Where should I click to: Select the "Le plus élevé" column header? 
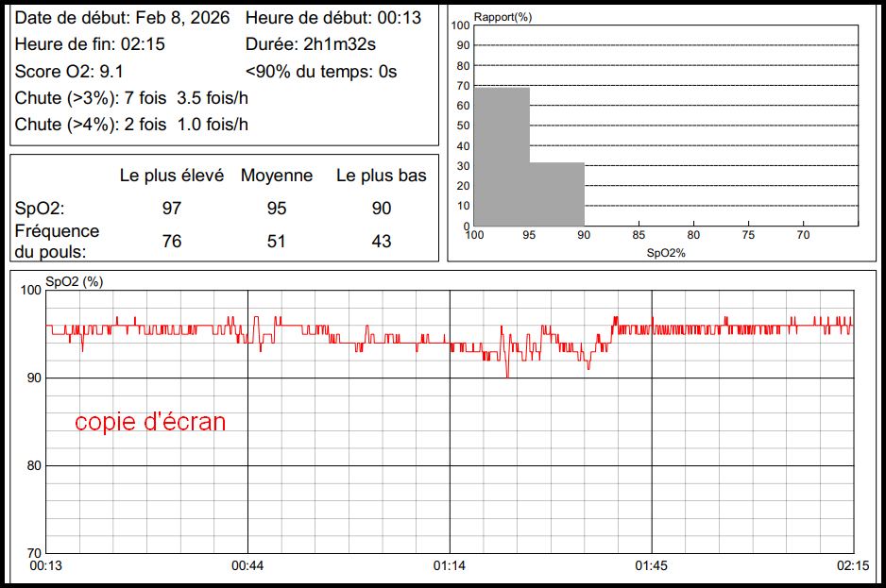click(x=171, y=176)
